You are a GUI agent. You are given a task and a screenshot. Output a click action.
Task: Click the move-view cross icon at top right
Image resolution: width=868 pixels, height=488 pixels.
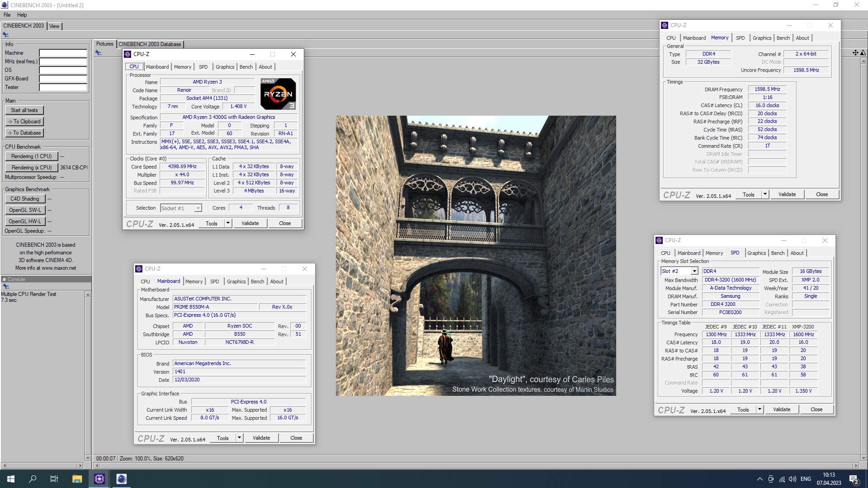pos(855,53)
